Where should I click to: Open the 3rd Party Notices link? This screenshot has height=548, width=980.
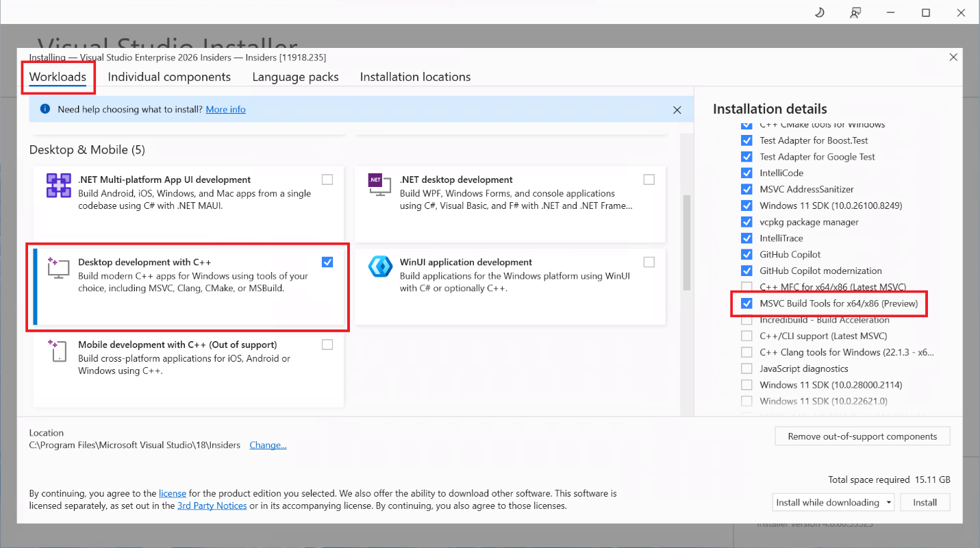point(212,506)
